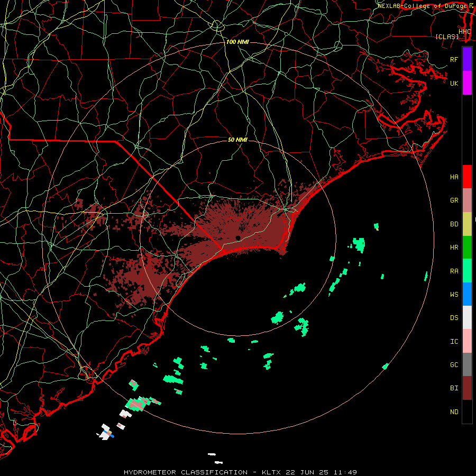Click the HYDROMETEOR CLASSIFICATION title text

[186, 472]
